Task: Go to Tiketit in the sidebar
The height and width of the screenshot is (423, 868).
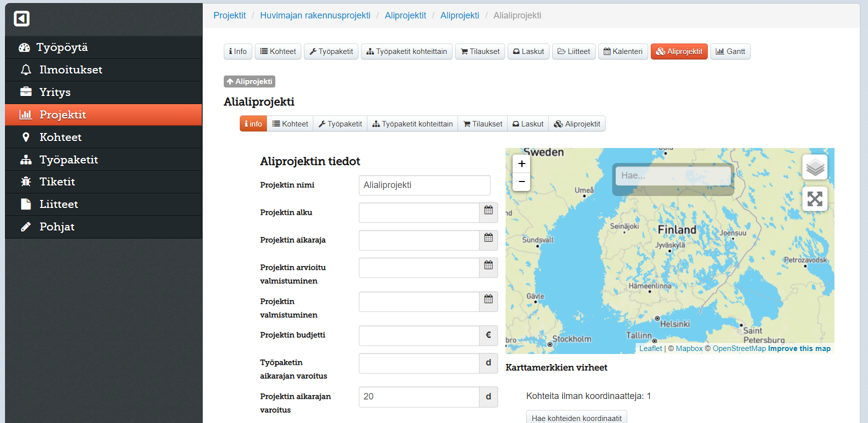Action: 57,182
